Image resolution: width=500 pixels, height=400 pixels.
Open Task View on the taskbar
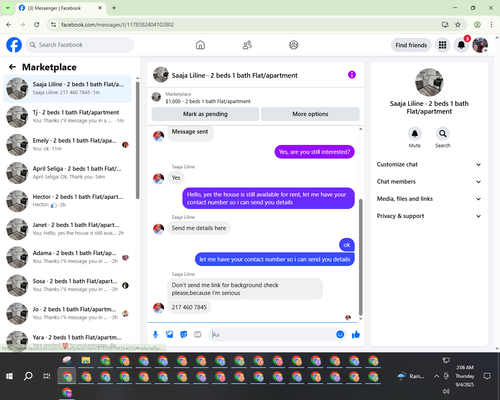pos(47,376)
